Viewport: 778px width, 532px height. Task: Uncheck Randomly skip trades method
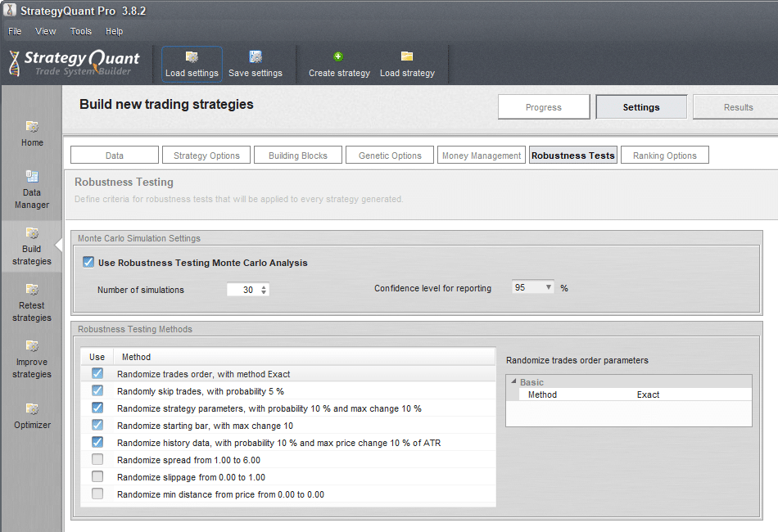97,390
